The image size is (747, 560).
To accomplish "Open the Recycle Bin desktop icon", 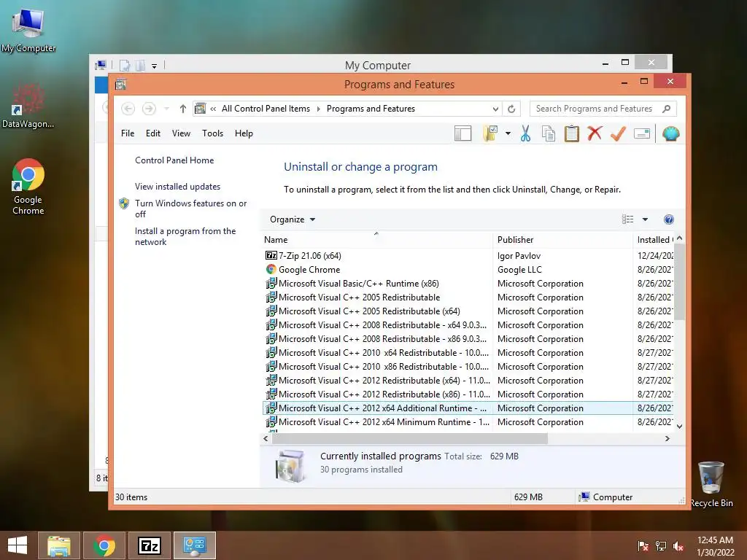I will click(x=711, y=483).
